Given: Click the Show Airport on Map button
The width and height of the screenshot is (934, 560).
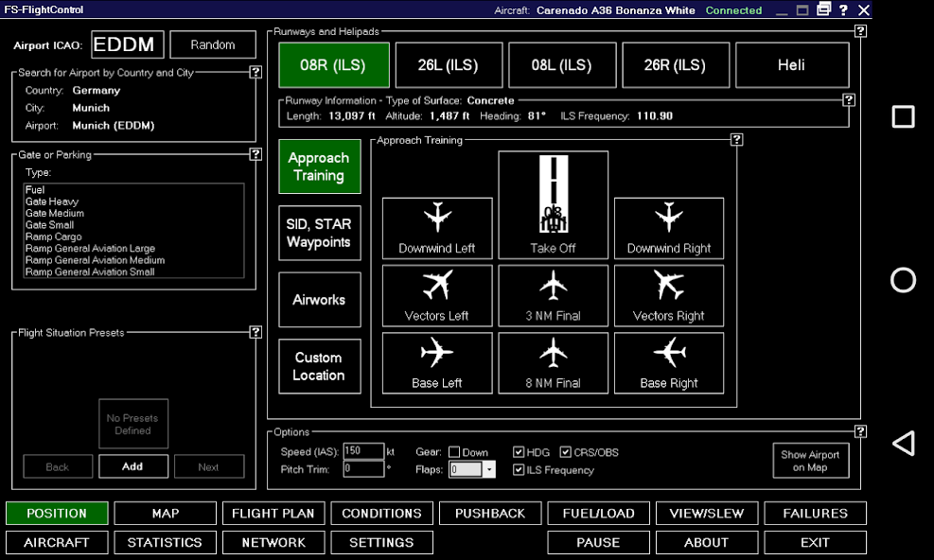Looking at the screenshot, I should (810, 460).
